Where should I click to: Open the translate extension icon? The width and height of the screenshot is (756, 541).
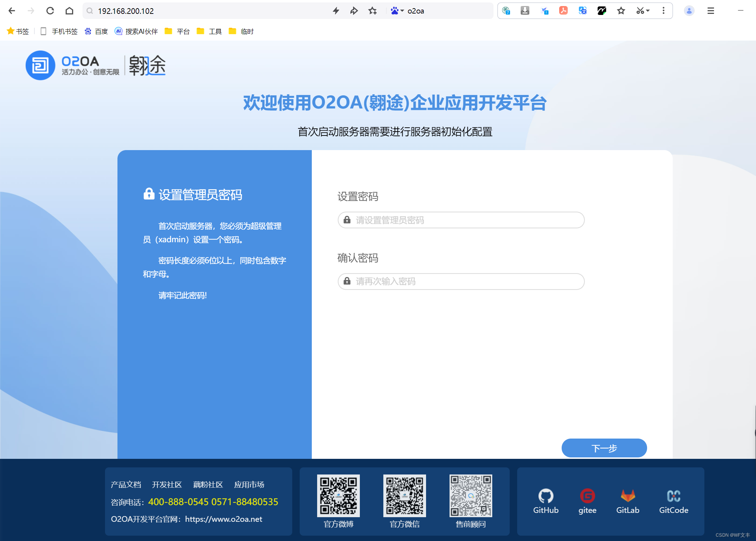coord(582,11)
